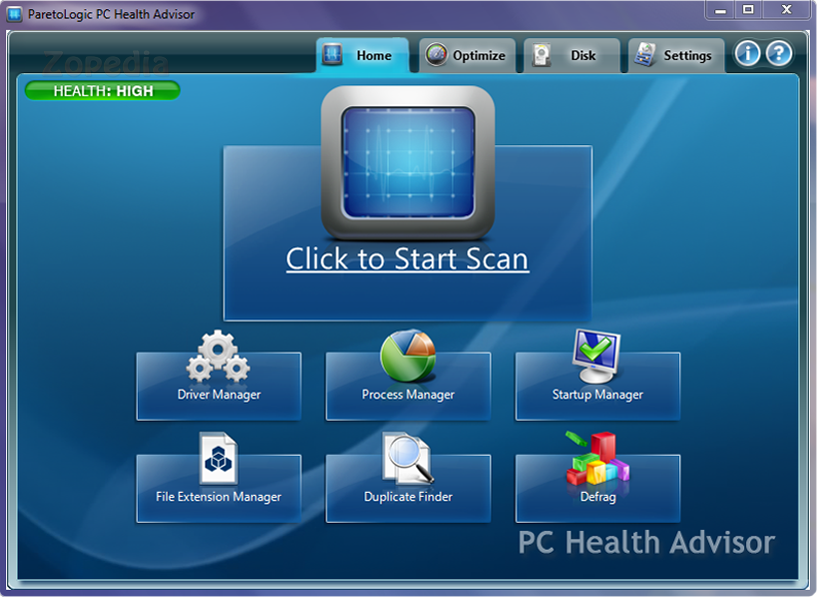Switch to the Optimize tab
Image resolution: width=817 pixels, height=597 pixels.
pos(467,55)
